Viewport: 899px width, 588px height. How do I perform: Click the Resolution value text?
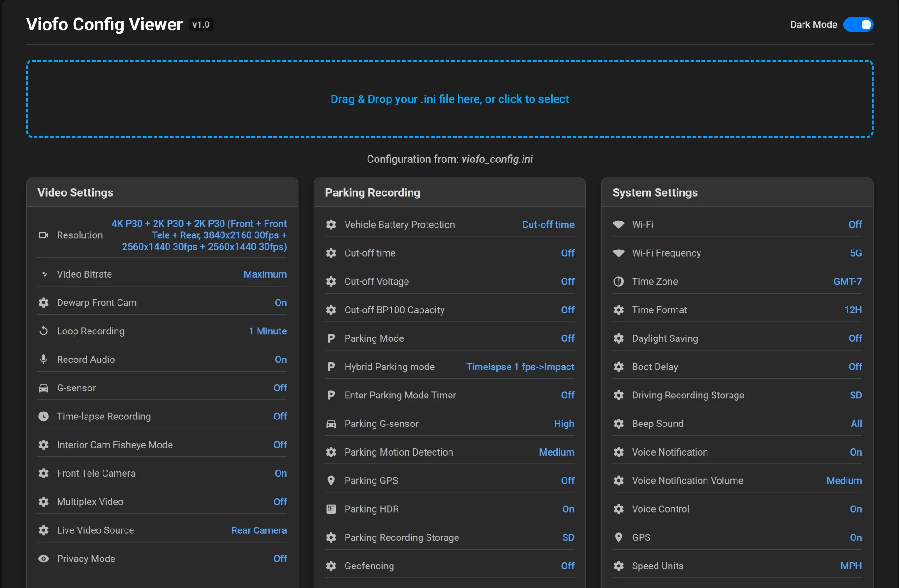[x=199, y=235]
